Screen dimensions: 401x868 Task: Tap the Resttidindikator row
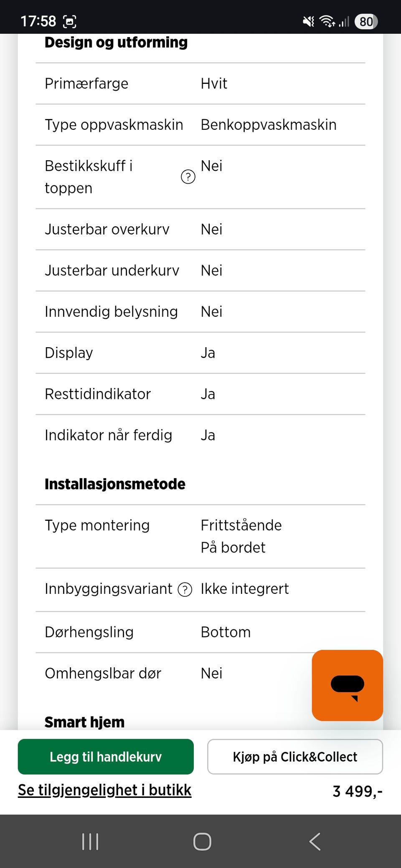coord(200,394)
